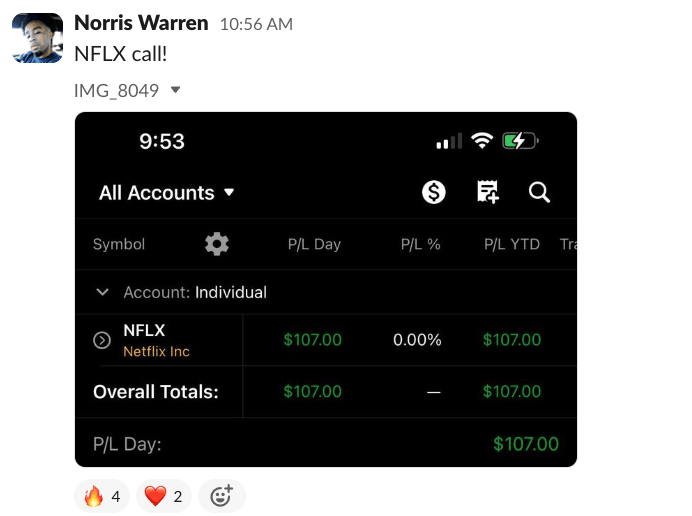692x516 pixels.
Task: Click the circled arrow beside NFLX
Action: tap(101, 340)
